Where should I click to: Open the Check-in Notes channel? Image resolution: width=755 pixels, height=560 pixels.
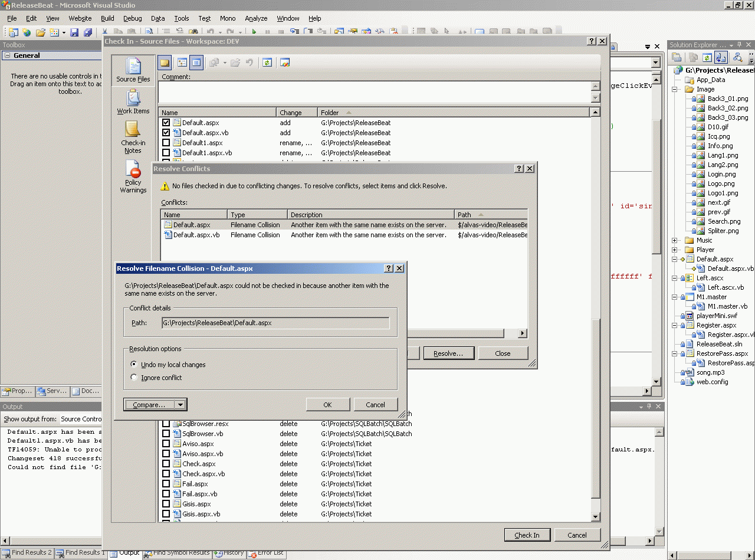[133, 138]
